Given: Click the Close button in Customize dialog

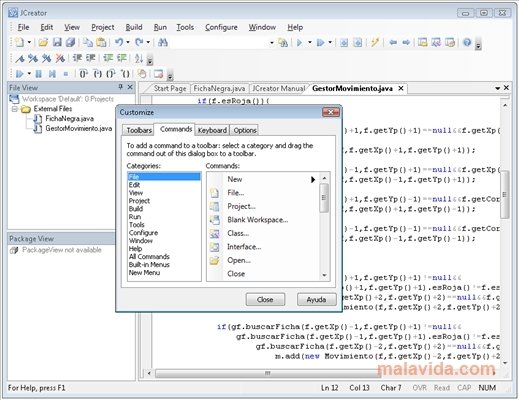Looking at the screenshot, I should (x=265, y=300).
